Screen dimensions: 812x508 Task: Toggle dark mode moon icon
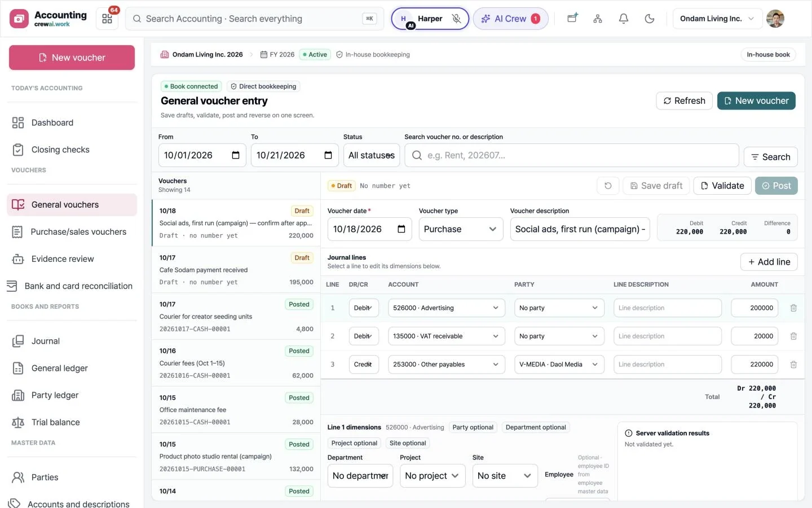pos(650,19)
